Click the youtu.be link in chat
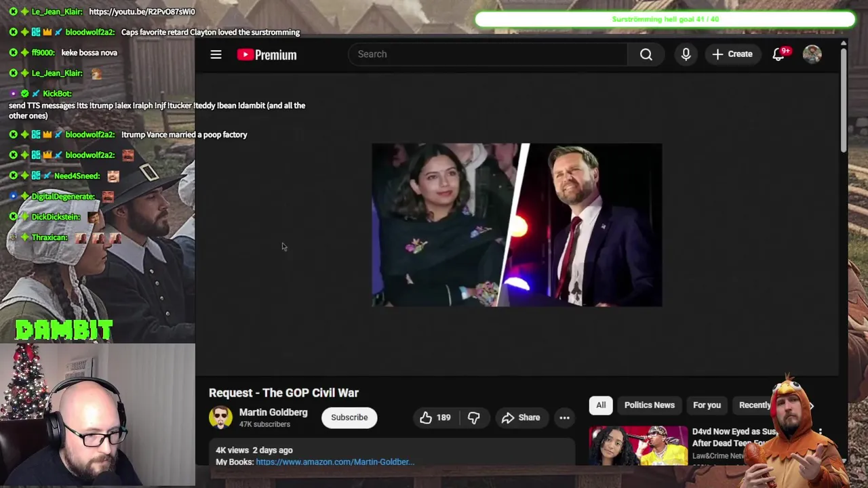Viewport: 868px width, 488px height. [142, 12]
